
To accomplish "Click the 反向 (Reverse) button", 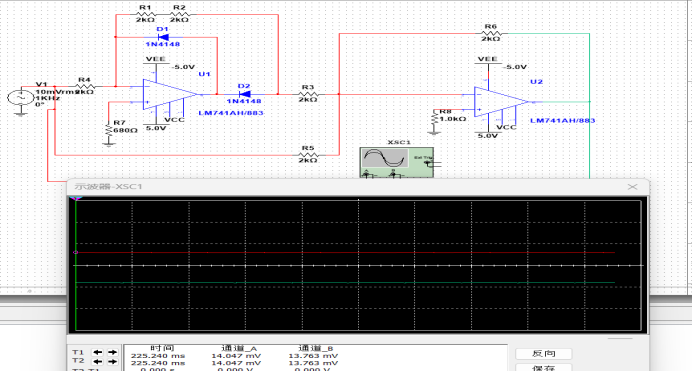I will point(543,353).
